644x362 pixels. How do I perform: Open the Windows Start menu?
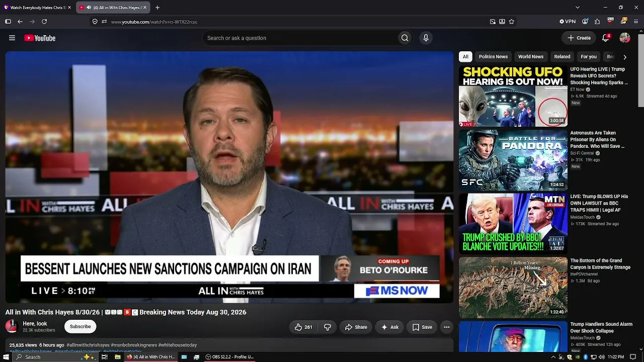pos(6,357)
